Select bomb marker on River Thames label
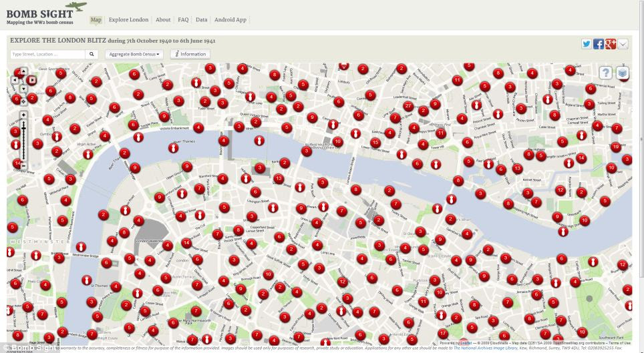Image resolution: width=644 pixels, height=353 pixels. 173,147
